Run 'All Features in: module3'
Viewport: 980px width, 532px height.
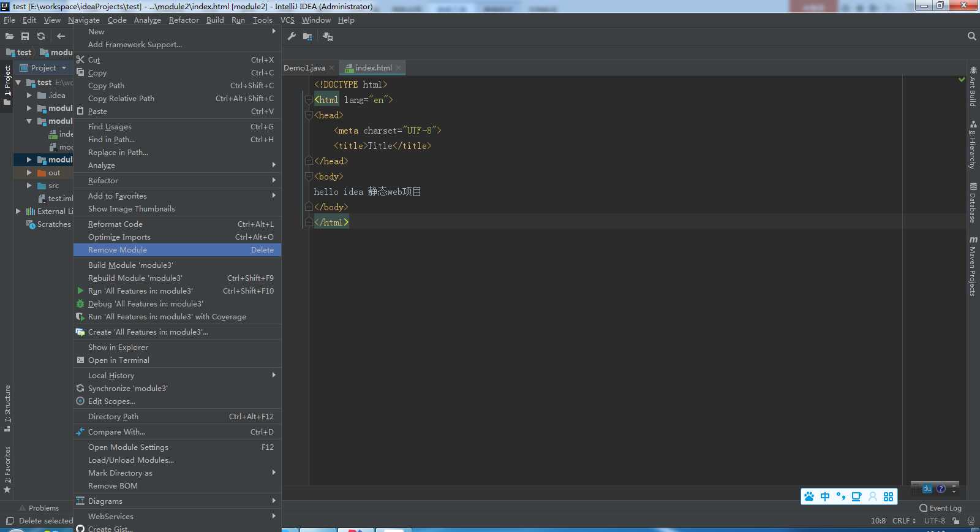click(177, 291)
